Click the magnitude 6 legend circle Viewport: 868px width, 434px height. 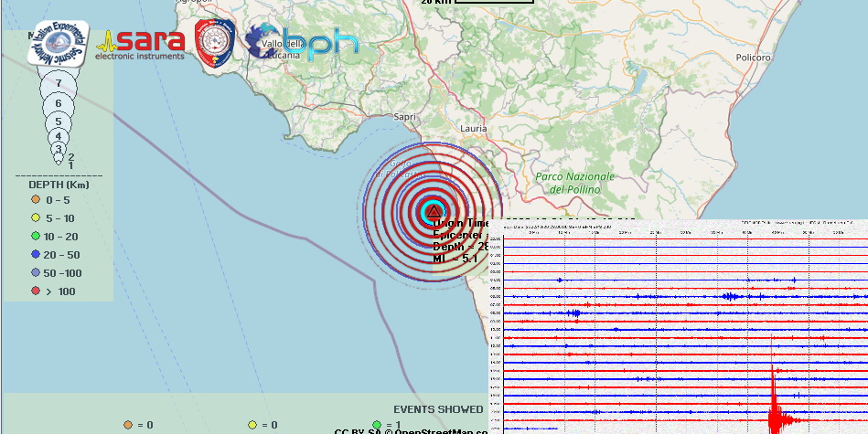pyautogui.click(x=59, y=104)
